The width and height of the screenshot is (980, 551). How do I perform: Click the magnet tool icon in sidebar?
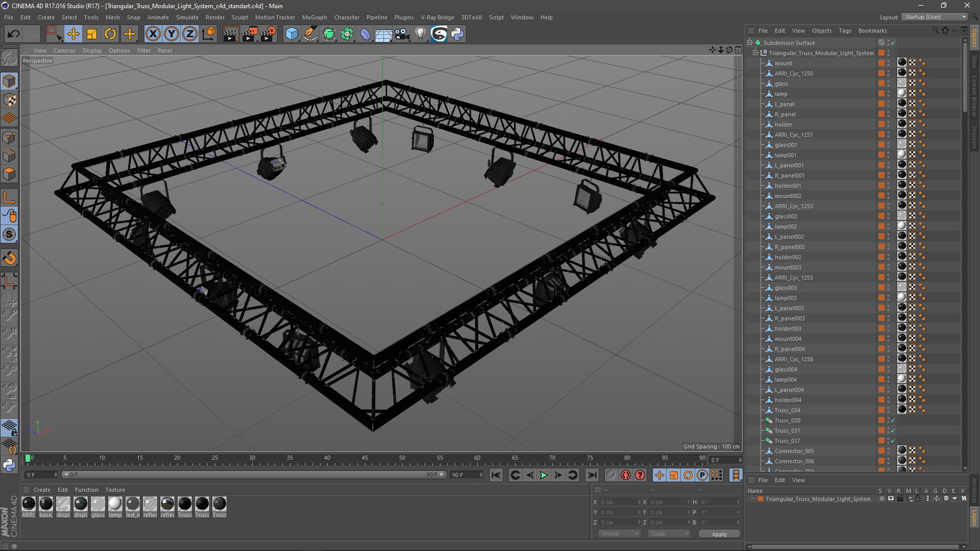pos(9,258)
